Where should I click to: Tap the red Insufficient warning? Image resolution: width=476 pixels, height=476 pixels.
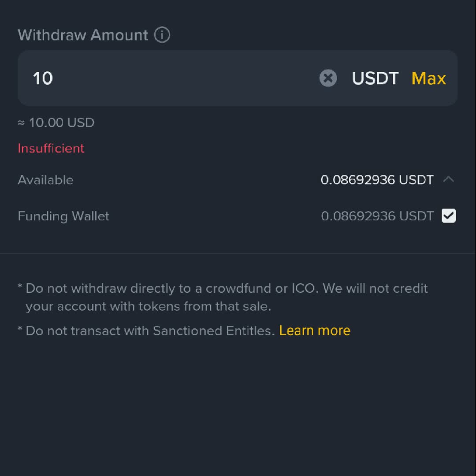[51, 148]
